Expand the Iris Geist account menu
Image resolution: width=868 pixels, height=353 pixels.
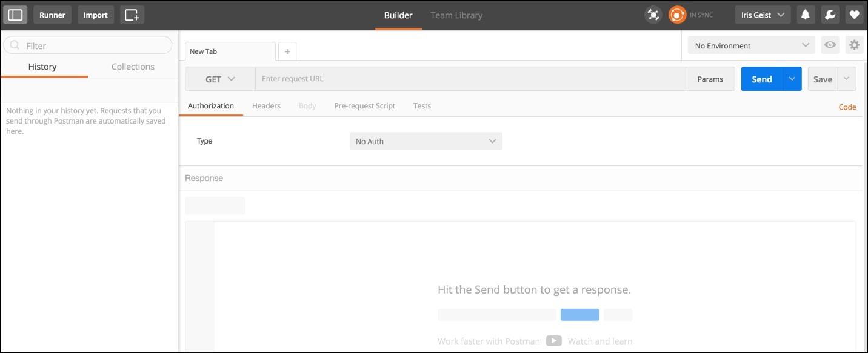coord(762,14)
